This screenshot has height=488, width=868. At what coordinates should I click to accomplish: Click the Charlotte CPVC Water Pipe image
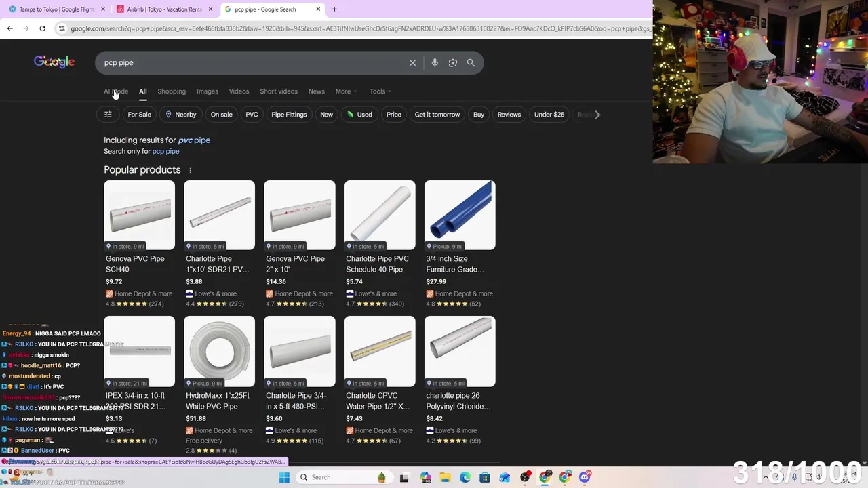tap(380, 351)
